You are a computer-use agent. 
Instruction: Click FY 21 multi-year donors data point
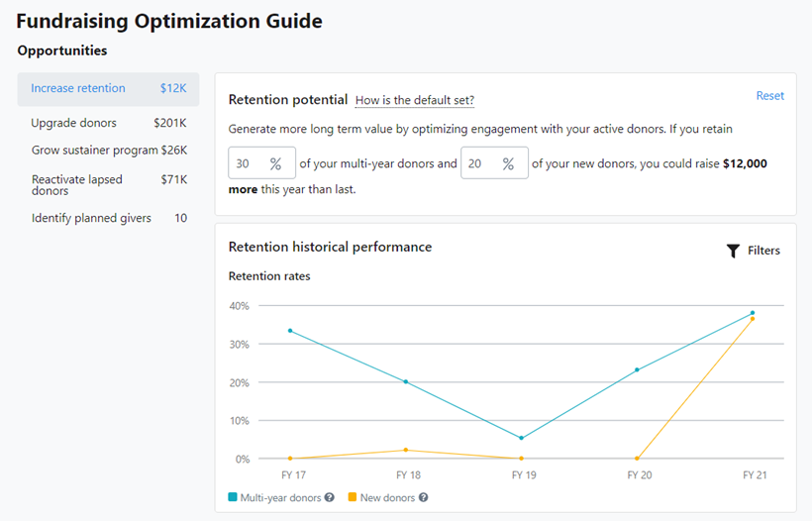[x=753, y=313]
